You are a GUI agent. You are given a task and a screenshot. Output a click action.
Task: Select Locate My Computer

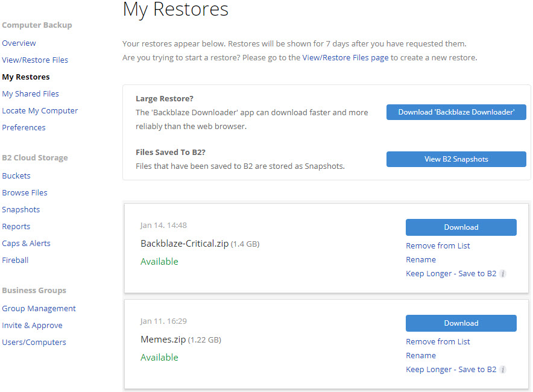(40, 111)
